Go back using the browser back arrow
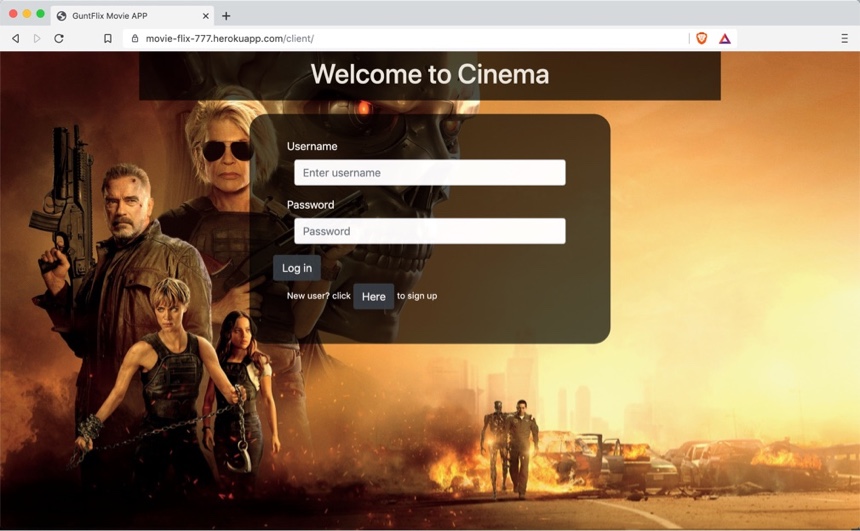Viewport: 860px width, 531px height. click(x=16, y=38)
